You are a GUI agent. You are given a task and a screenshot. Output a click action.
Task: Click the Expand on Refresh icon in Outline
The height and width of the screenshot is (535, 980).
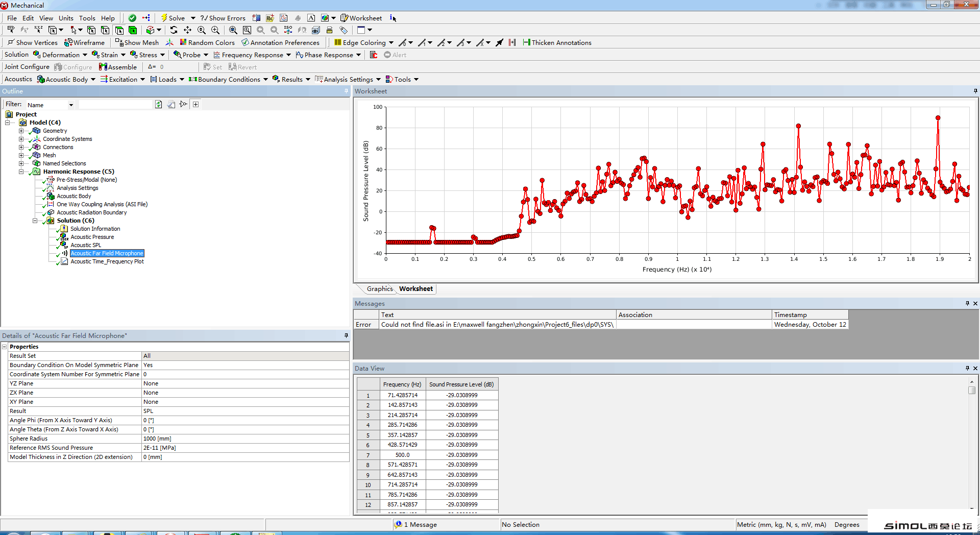(x=183, y=104)
